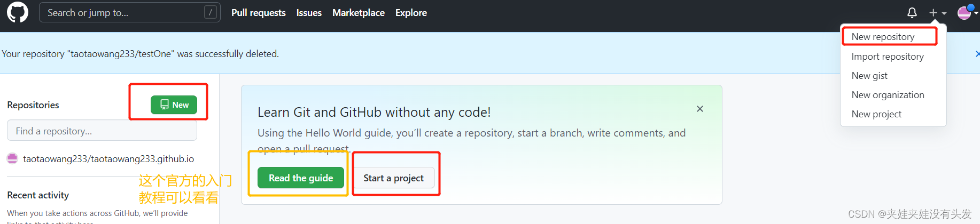Dismiss the repository deleted banner
The height and width of the screenshot is (224, 980).
coord(977,54)
